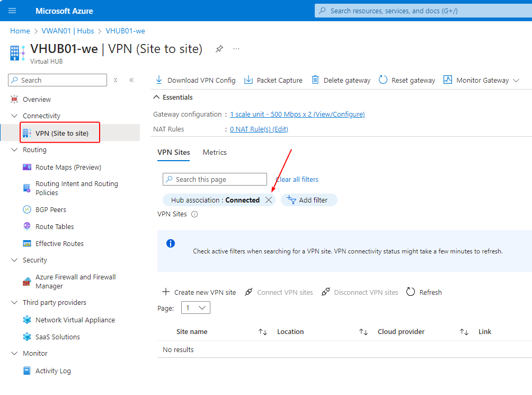Click the Monitor Gateway chart icon
Image resolution: width=532 pixels, height=395 pixels.
[x=448, y=80]
